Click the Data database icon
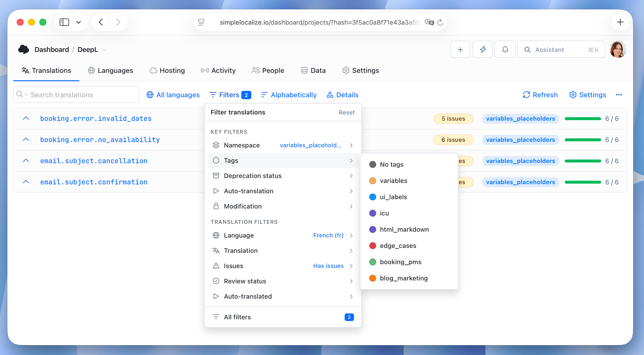The height and width of the screenshot is (355, 644). (304, 70)
